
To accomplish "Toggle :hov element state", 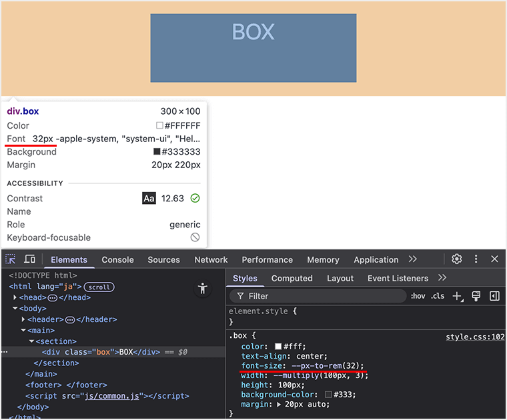I will tap(418, 296).
